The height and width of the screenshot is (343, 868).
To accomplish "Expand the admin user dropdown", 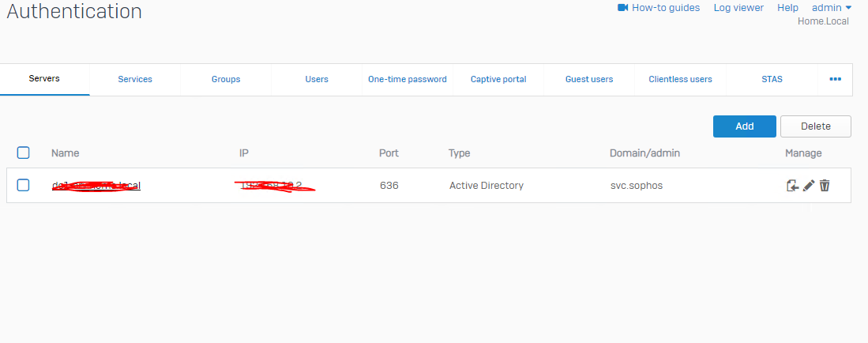I will coord(832,8).
